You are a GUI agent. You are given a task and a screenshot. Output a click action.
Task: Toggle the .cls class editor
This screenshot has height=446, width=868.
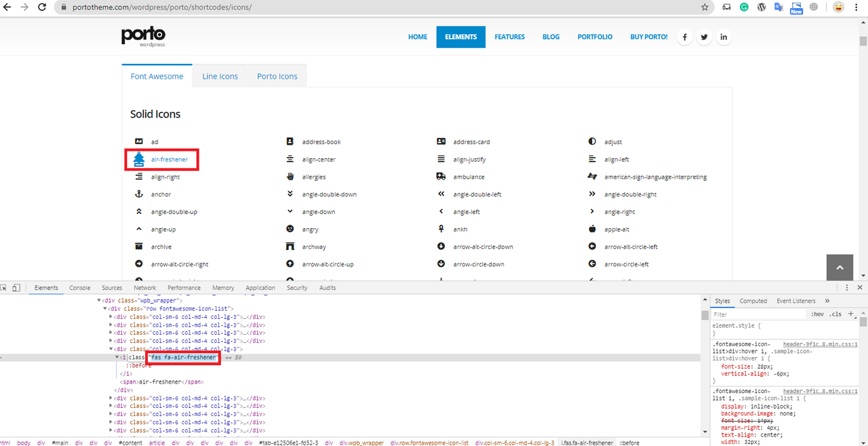(x=835, y=314)
